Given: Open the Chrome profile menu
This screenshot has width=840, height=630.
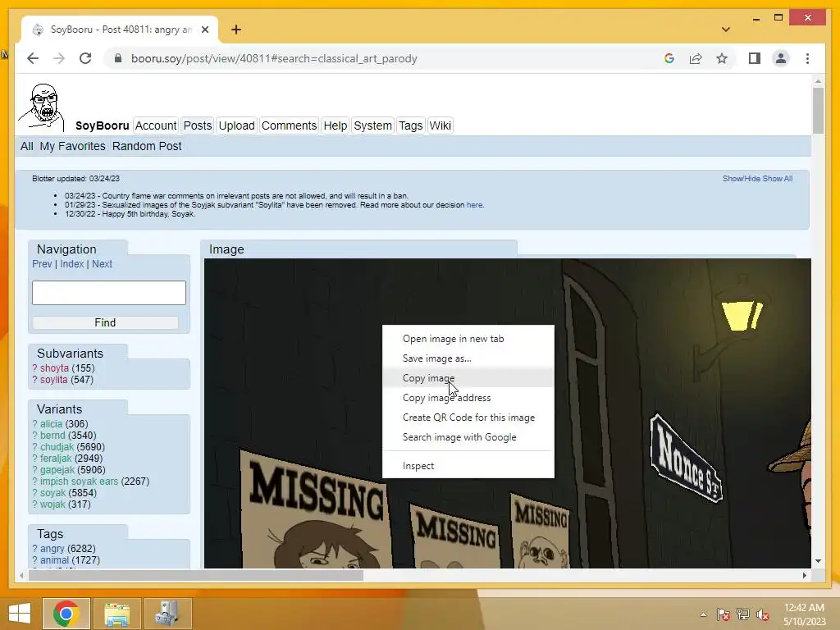Looking at the screenshot, I should click(x=781, y=58).
